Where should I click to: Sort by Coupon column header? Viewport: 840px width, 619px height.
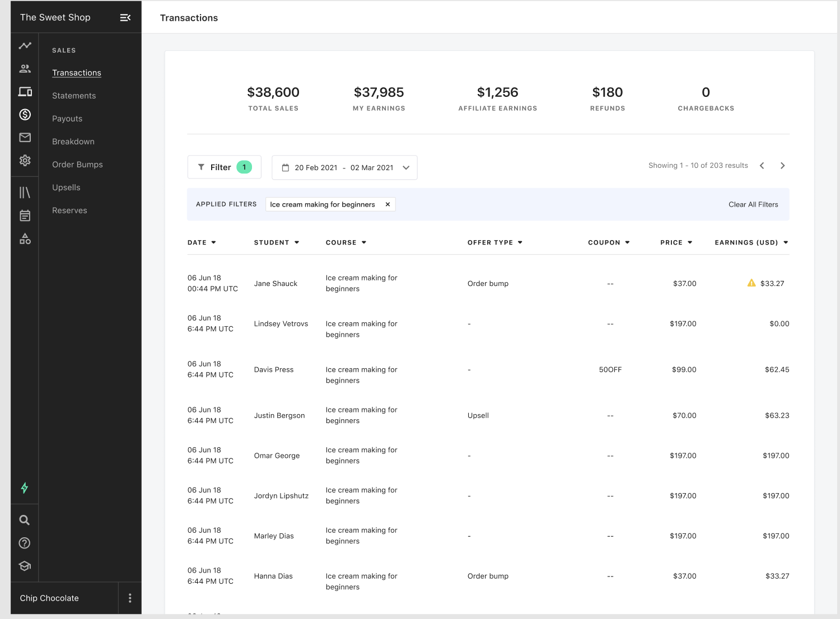tap(609, 242)
